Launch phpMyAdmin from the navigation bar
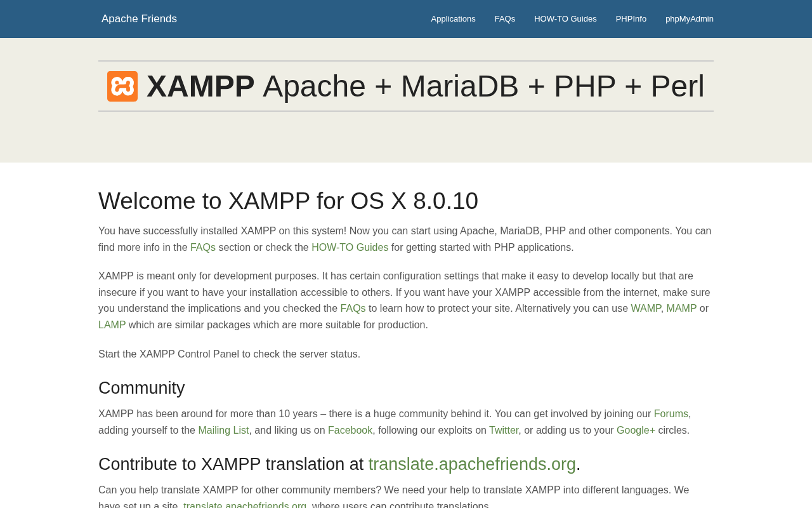 (x=690, y=19)
